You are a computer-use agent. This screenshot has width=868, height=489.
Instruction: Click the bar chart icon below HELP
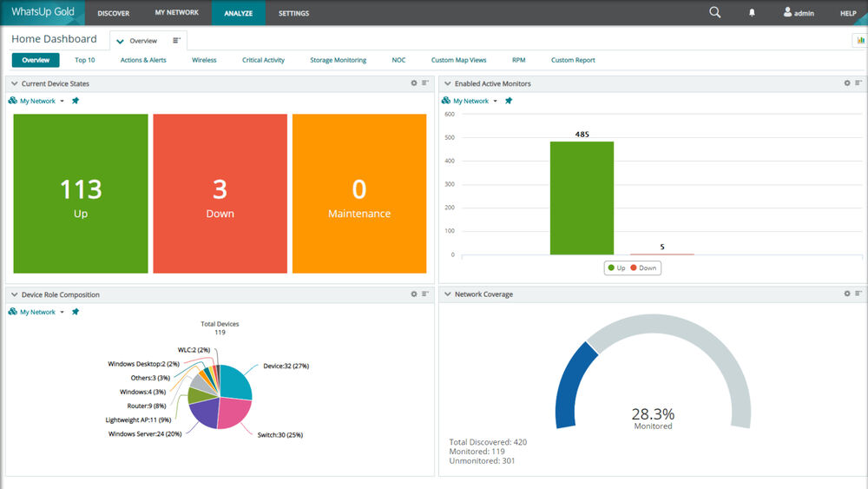coord(858,40)
